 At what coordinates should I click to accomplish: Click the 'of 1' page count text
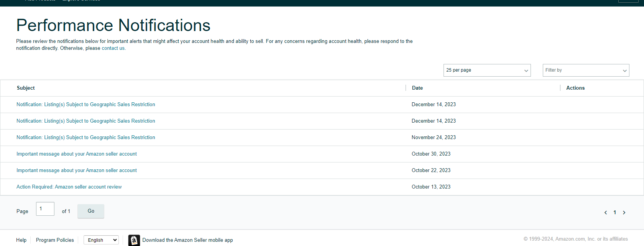click(x=66, y=212)
